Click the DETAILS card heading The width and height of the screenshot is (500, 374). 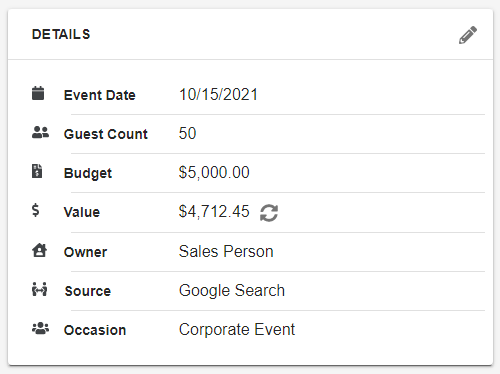pos(61,34)
